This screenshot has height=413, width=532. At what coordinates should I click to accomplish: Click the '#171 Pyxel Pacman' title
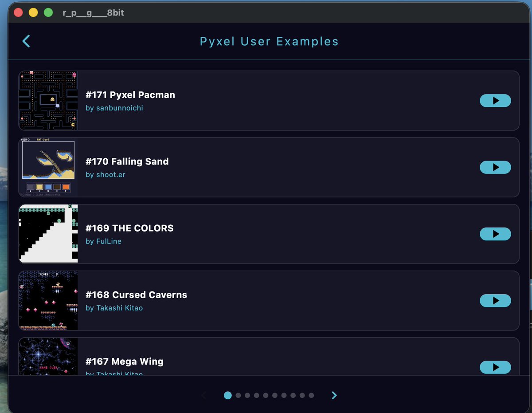[130, 95]
